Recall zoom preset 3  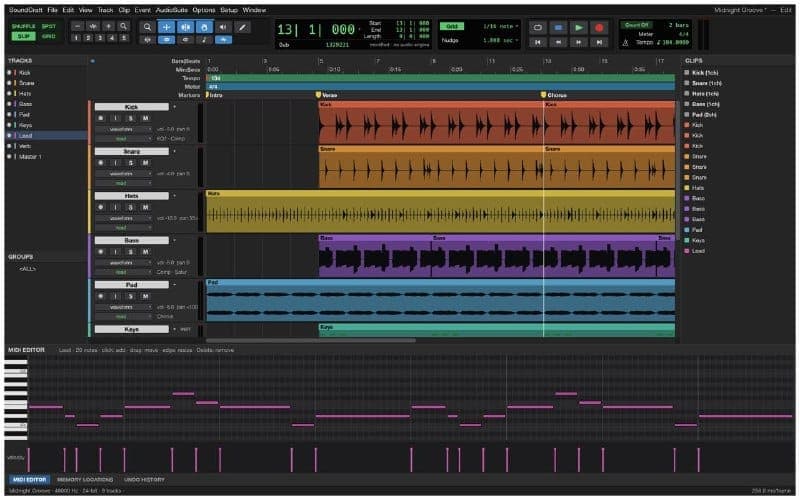(x=100, y=38)
